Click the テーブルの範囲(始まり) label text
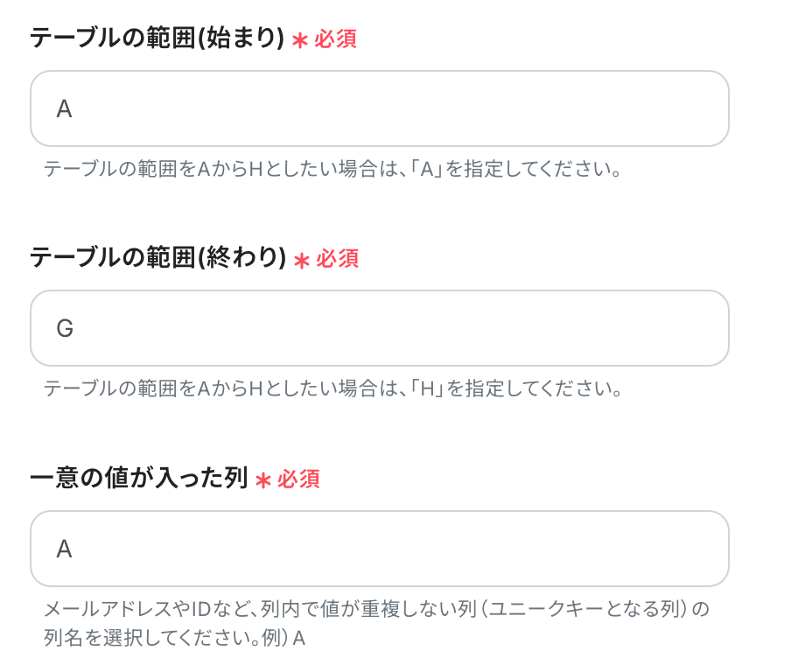791x672 pixels. pos(157,38)
